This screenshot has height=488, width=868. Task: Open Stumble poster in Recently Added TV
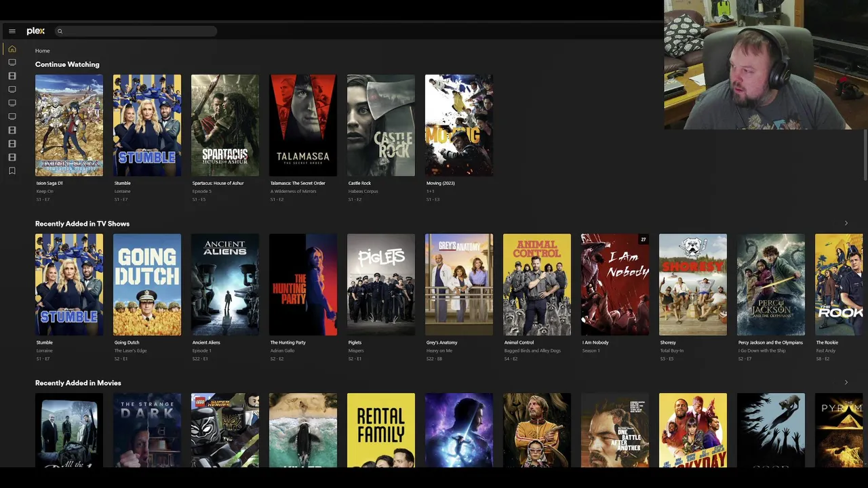click(69, 285)
